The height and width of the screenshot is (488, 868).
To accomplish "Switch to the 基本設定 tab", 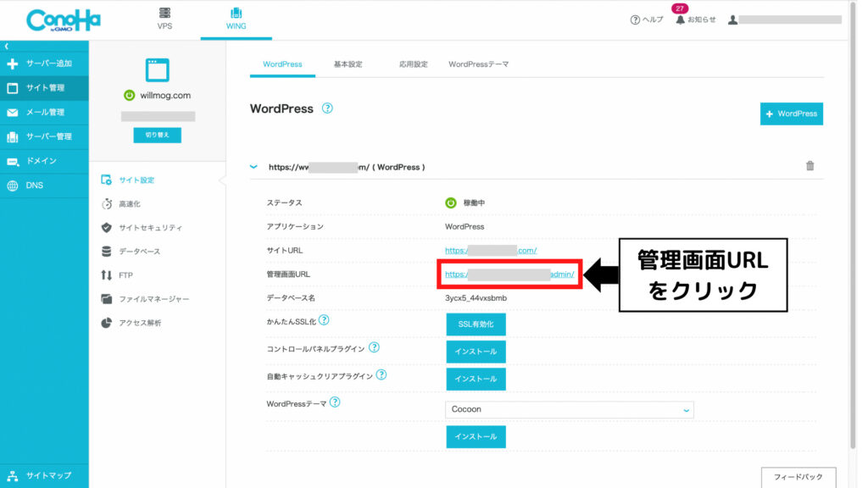I will click(348, 64).
